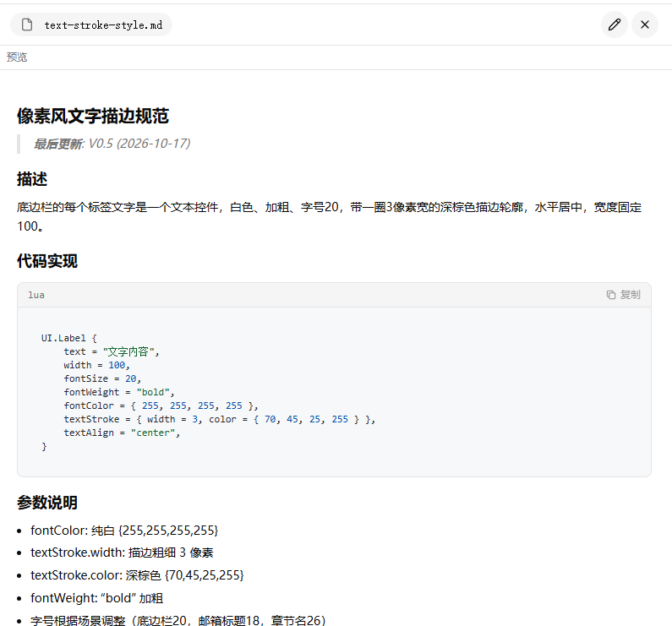
Task: Click code line fontColor = { 255, 255, 255, 255 }
Action: pyautogui.click(x=161, y=406)
